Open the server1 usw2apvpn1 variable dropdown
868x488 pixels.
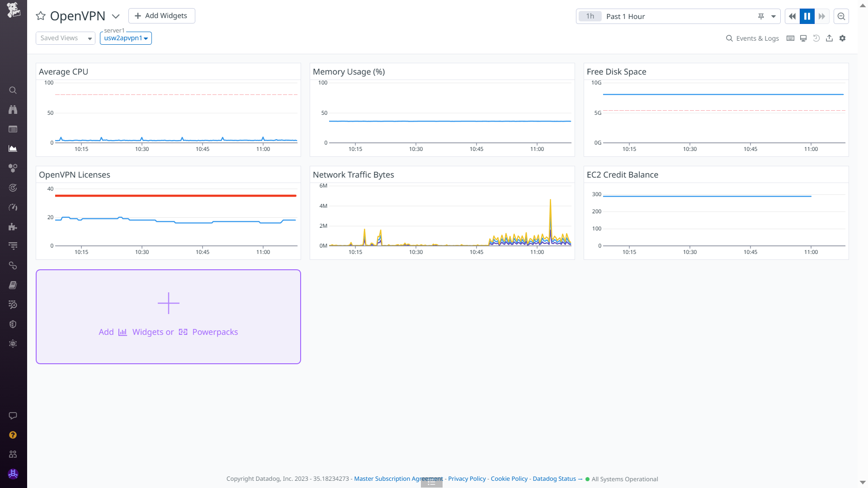tap(126, 38)
